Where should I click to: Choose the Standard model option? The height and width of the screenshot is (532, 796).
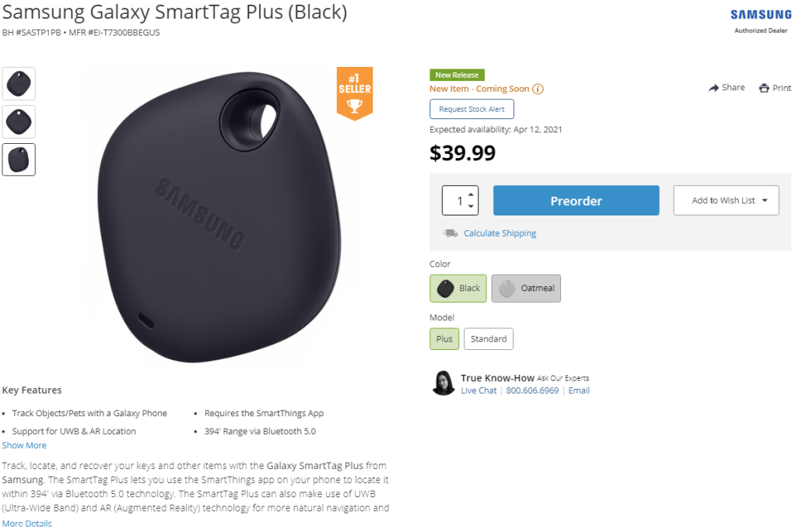click(x=489, y=339)
